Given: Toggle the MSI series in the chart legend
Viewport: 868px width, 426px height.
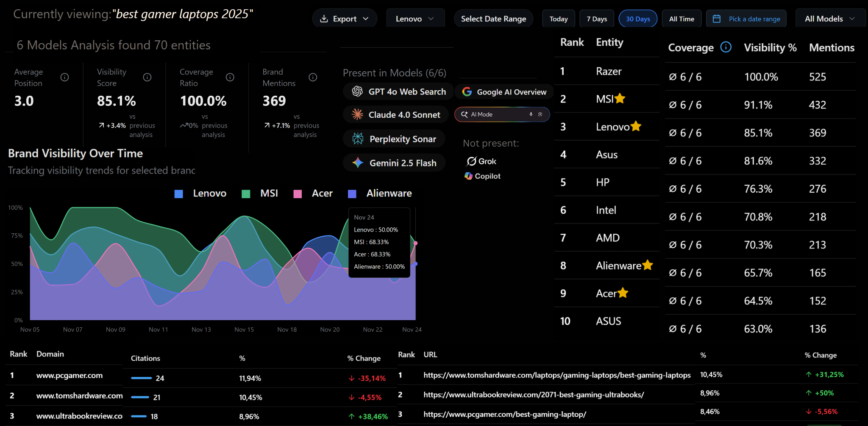Looking at the screenshot, I should pos(260,193).
